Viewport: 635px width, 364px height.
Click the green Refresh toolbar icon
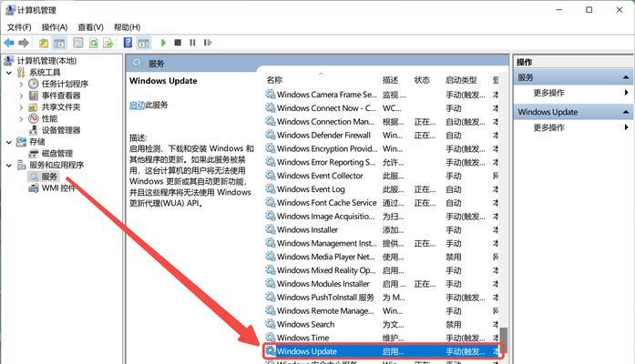coord(94,43)
